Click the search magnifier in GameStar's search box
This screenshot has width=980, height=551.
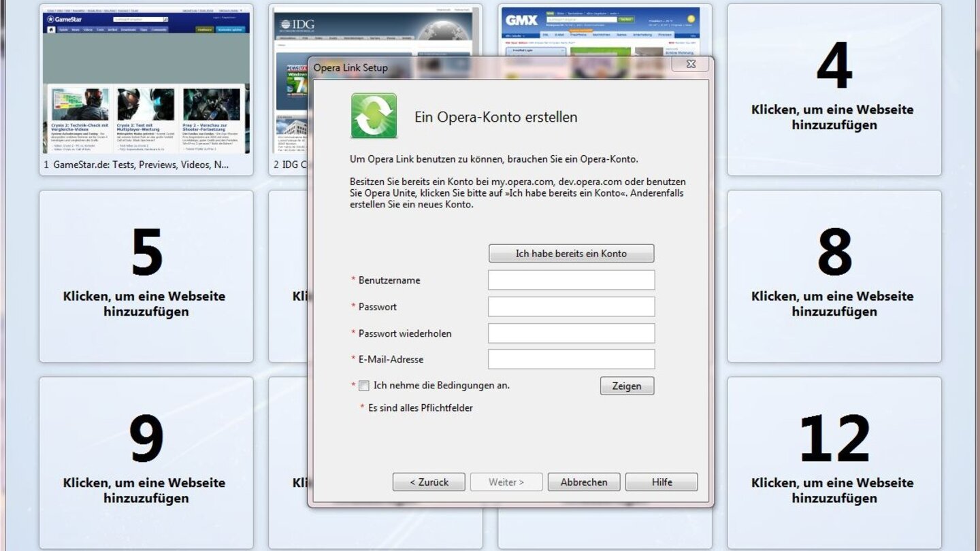click(x=165, y=20)
